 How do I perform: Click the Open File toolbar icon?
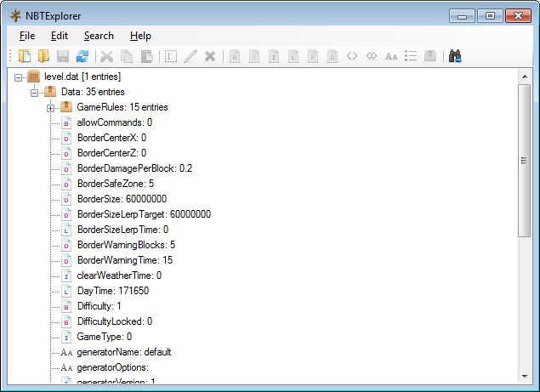coord(25,56)
